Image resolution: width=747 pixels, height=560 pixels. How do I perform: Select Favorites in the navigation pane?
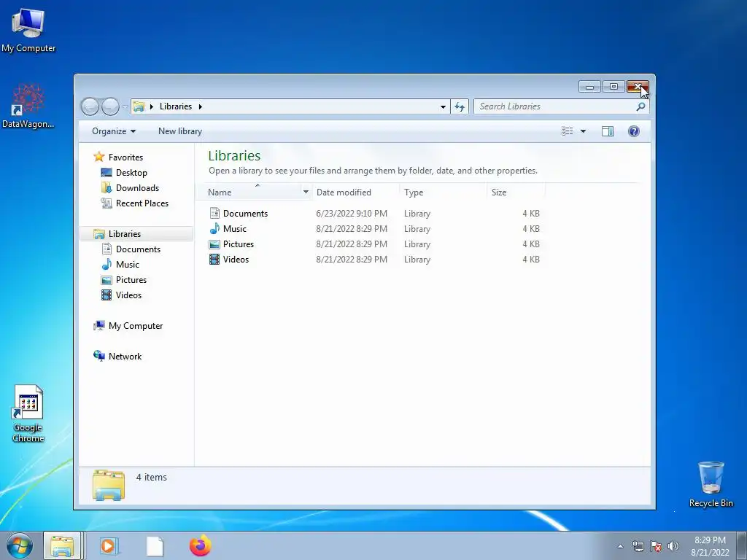[x=125, y=157]
